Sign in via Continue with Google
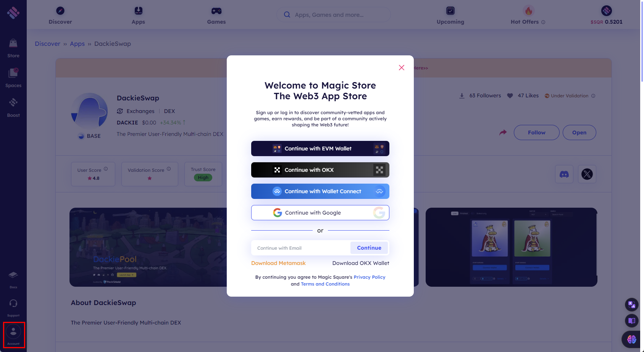 (320, 213)
